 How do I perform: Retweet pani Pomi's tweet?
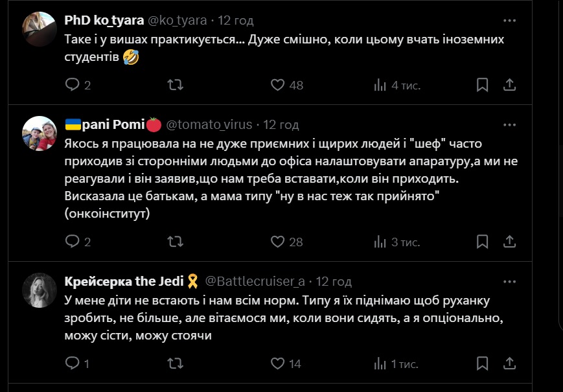pyautogui.click(x=175, y=242)
